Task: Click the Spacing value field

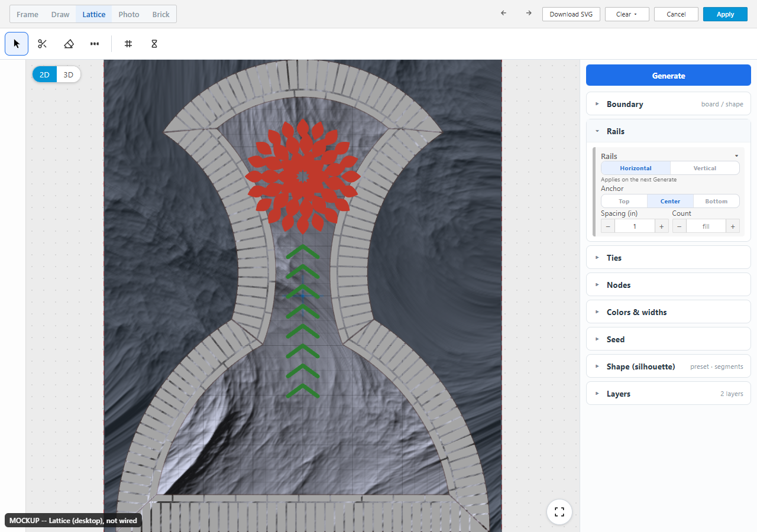Action: point(635,226)
